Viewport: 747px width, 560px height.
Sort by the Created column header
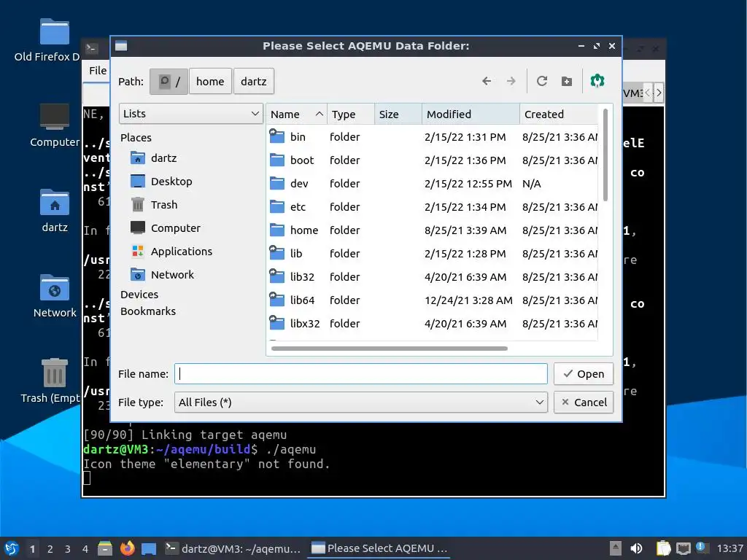[559, 114]
